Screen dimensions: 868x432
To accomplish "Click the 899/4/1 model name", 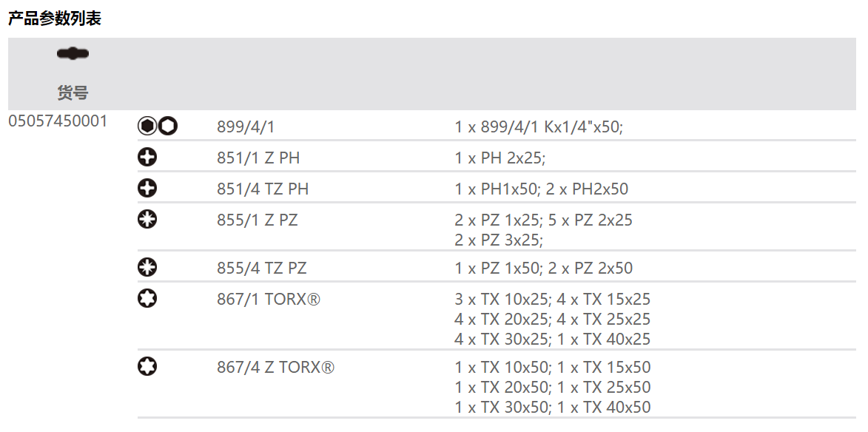I will [246, 127].
